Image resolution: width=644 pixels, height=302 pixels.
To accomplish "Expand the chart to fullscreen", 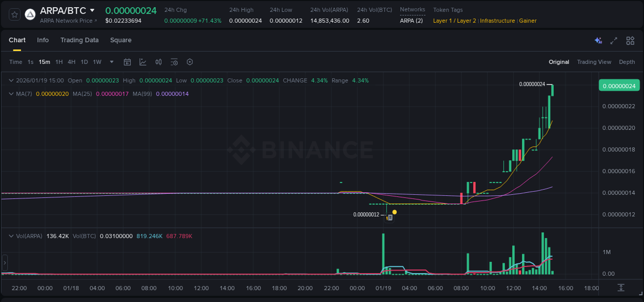I will coord(614,40).
